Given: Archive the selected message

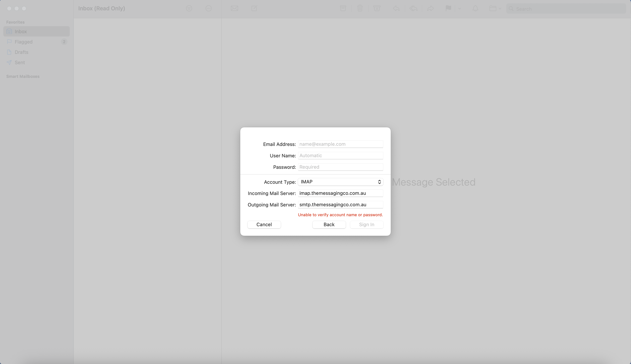Looking at the screenshot, I should [x=343, y=8].
